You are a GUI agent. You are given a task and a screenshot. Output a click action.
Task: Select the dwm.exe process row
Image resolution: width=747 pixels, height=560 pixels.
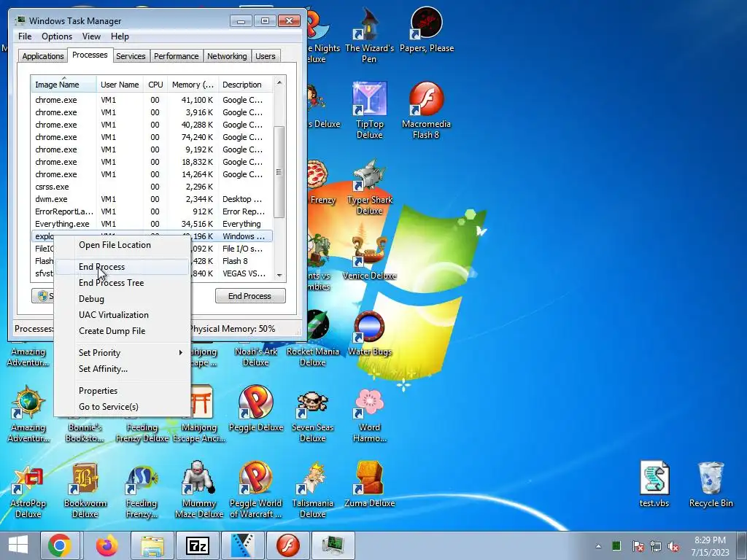point(152,199)
